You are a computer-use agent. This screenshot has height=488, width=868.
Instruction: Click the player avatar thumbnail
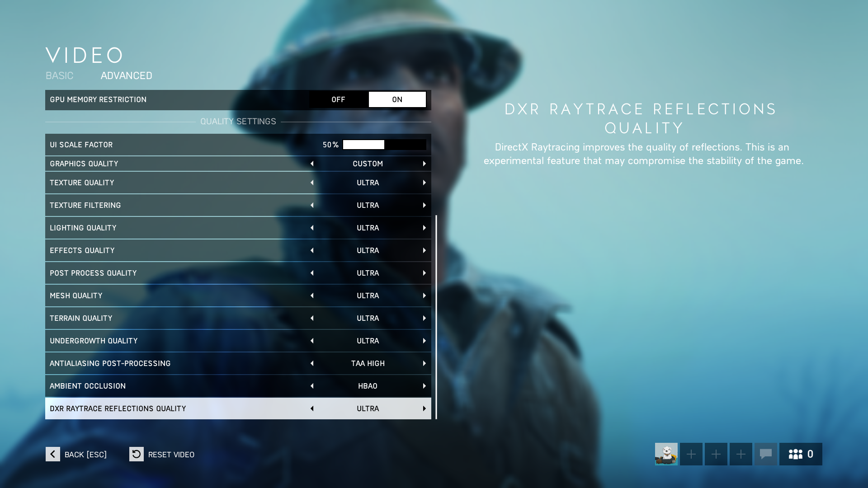(x=666, y=454)
